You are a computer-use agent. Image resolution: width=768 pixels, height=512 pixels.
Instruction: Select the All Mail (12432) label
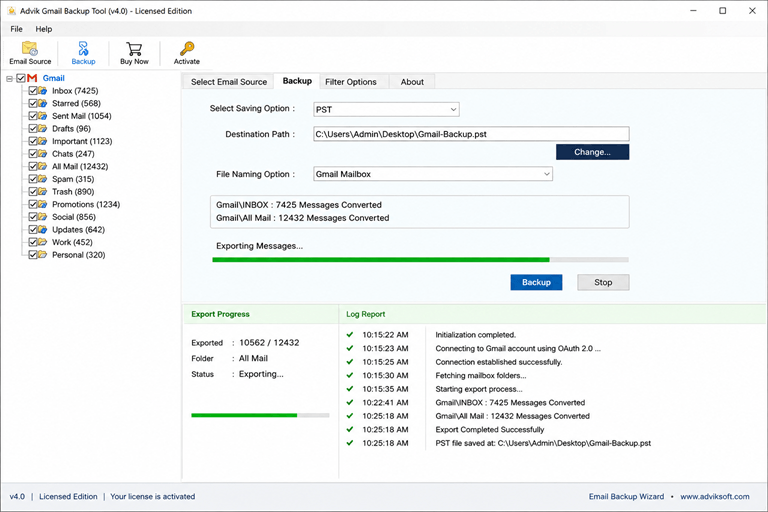tap(80, 167)
